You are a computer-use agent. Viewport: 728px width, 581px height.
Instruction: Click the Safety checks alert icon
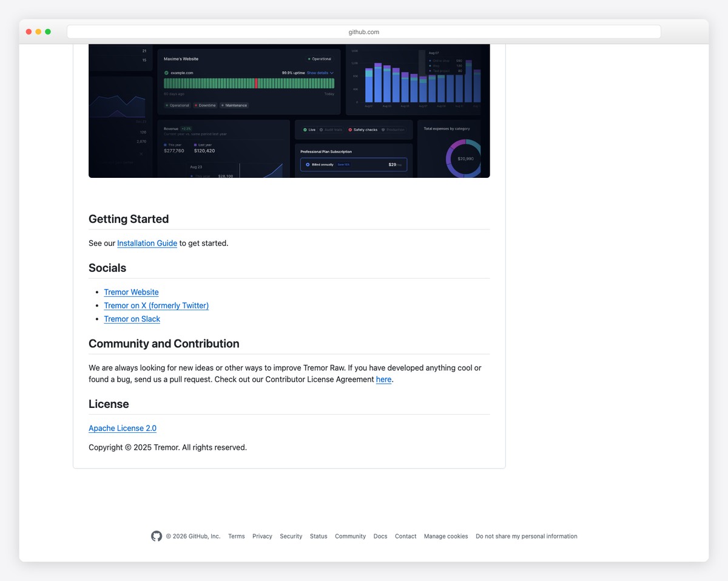pyautogui.click(x=350, y=129)
